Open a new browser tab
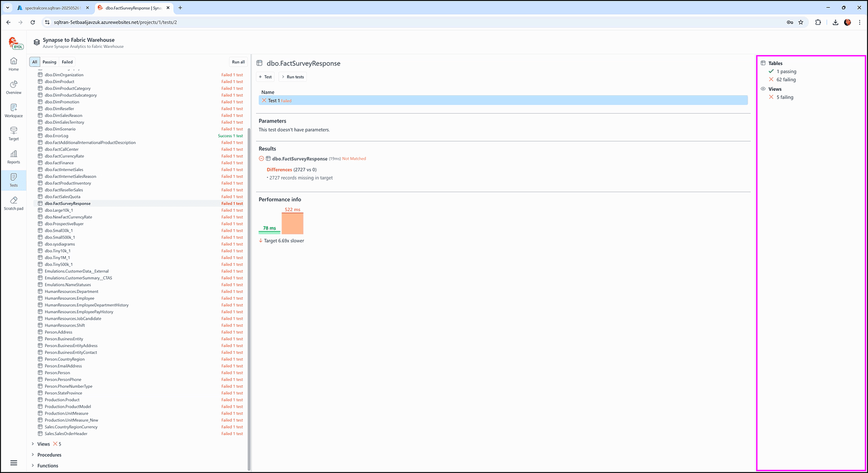Viewport: 868px width, 473px height. 180,8
